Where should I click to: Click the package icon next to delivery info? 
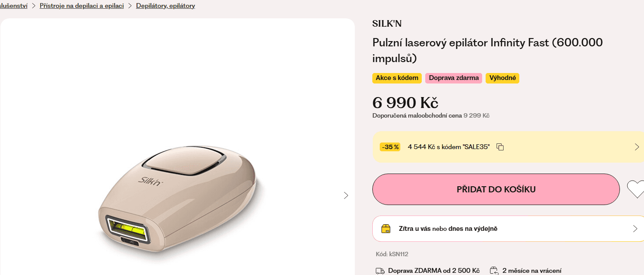coord(385,228)
